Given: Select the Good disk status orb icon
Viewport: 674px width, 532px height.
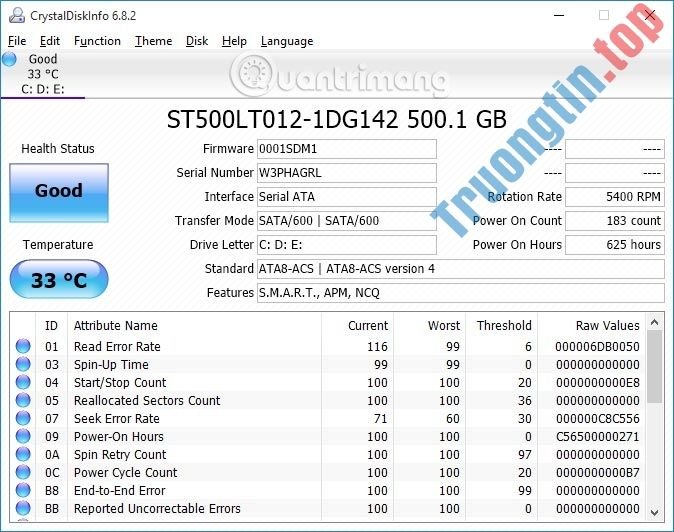Looking at the screenshot, I should tap(10, 60).
